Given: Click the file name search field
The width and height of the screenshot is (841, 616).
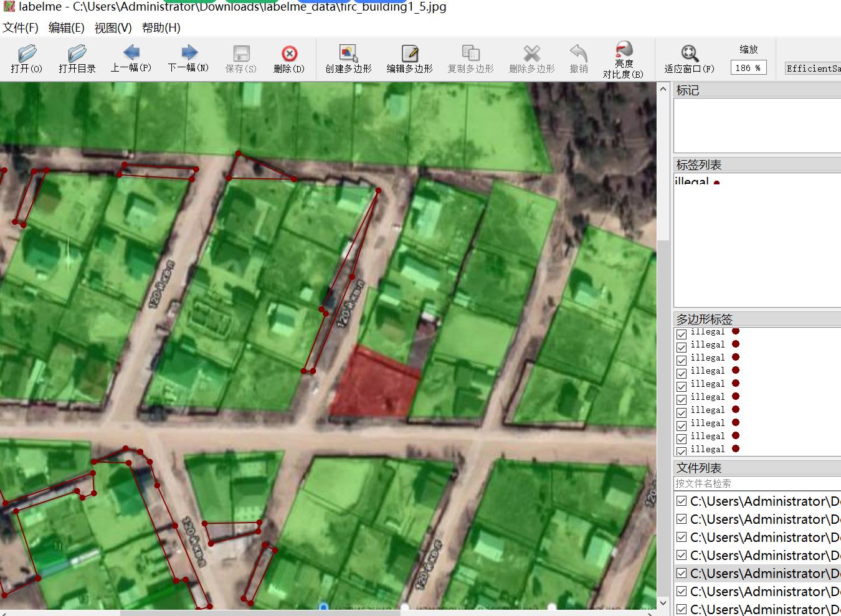Looking at the screenshot, I should click(756, 483).
